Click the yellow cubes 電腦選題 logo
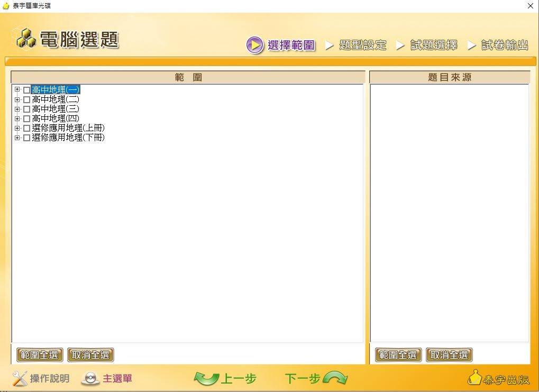 coord(26,39)
